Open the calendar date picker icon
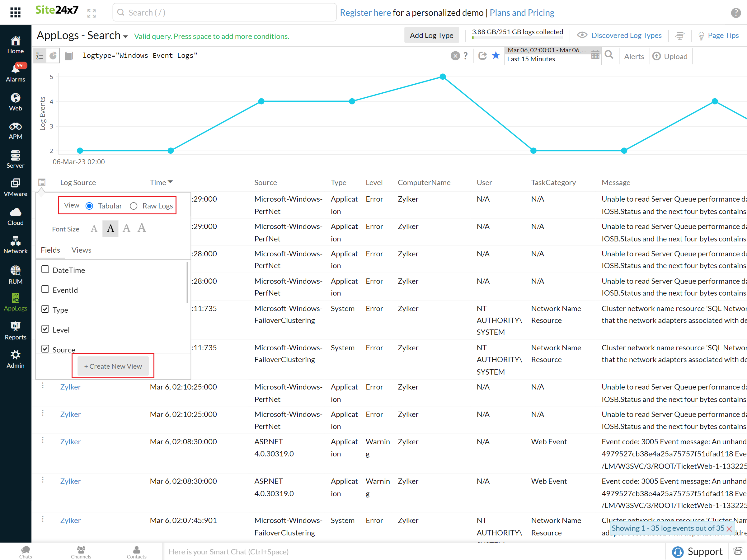 pos(595,55)
